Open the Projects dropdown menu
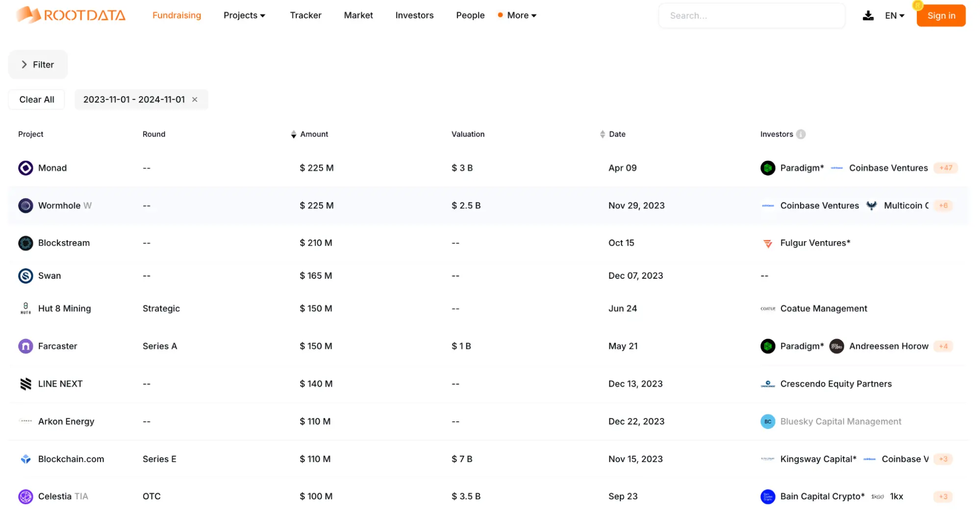Image resolution: width=980 pixels, height=513 pixels. (244, 16)
